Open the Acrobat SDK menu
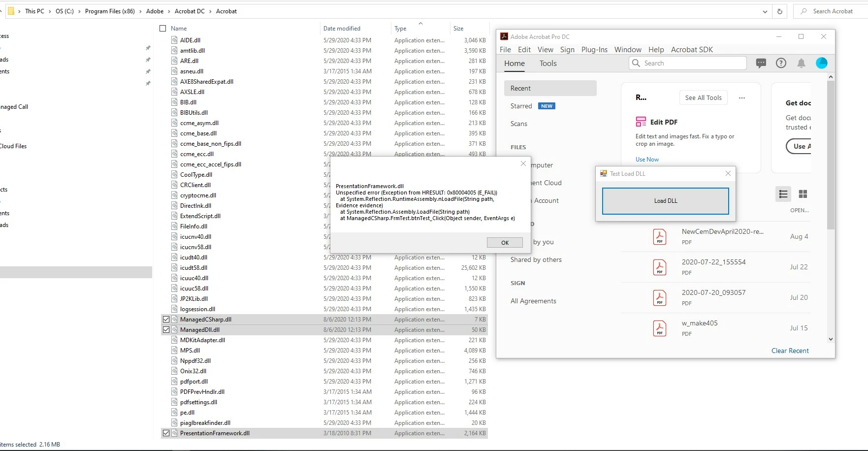 coord(692,49)
